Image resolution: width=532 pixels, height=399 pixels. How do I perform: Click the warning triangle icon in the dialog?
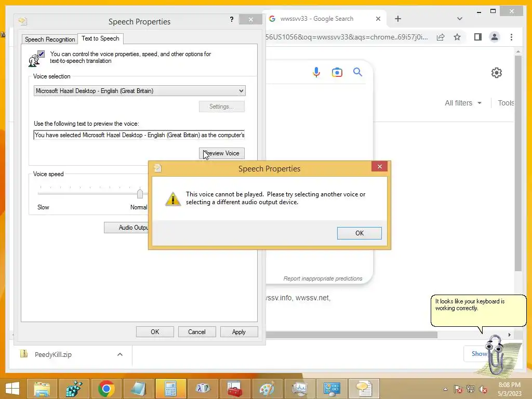pyautogui.click(x=173, y=199)
